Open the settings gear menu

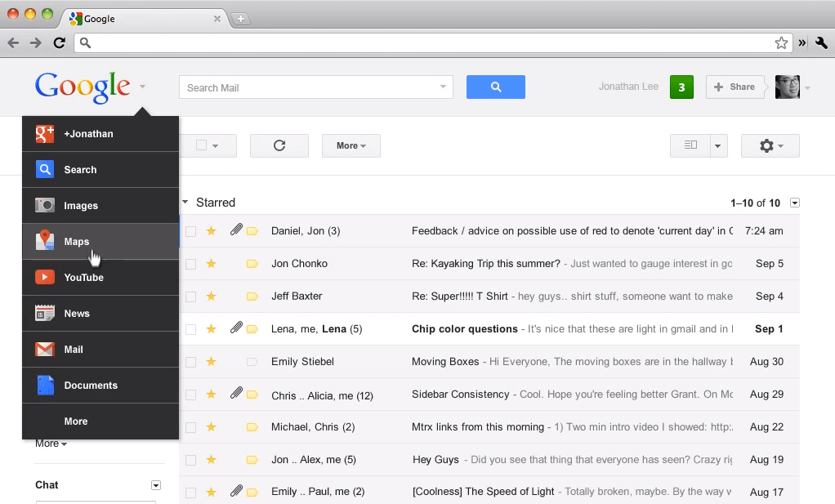pyautogui.click(x=770, y=145)
